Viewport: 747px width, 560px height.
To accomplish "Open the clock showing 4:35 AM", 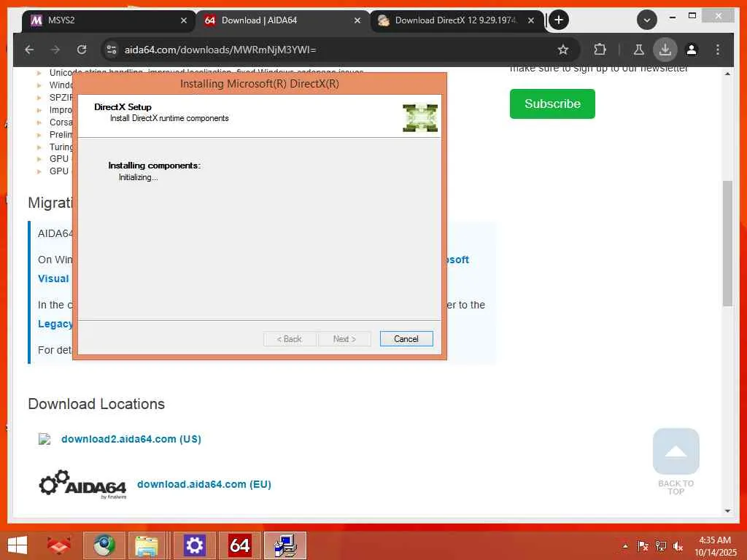I will point(715,546).
